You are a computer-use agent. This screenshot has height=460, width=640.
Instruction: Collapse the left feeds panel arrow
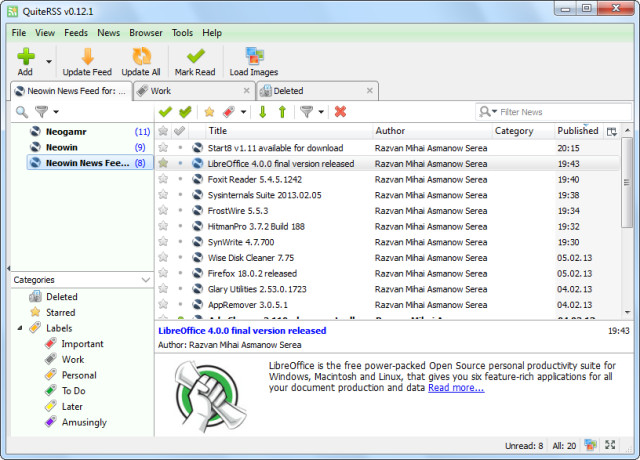[8, 268]
